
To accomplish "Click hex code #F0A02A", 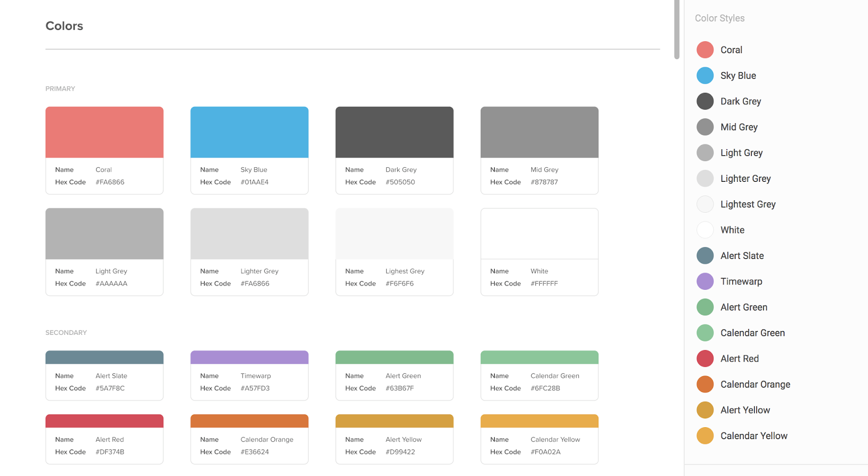I will (x=546, y=452).
